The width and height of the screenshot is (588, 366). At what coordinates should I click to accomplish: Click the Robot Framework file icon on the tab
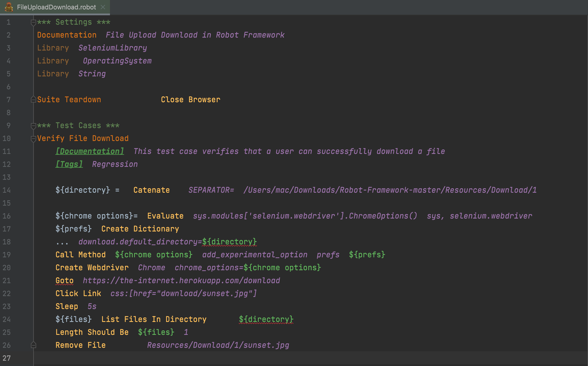(9, 7)
